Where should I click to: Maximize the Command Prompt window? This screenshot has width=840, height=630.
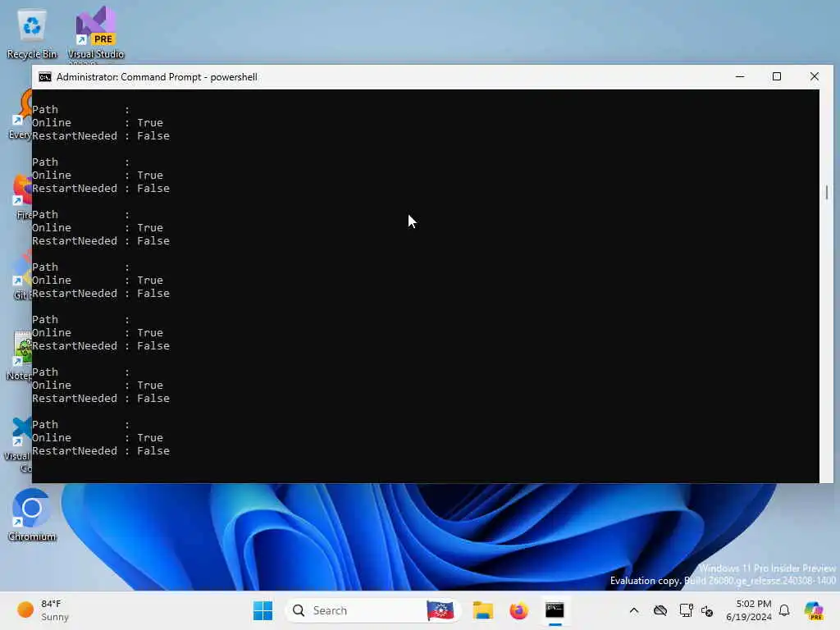click(x=776, y=76)
